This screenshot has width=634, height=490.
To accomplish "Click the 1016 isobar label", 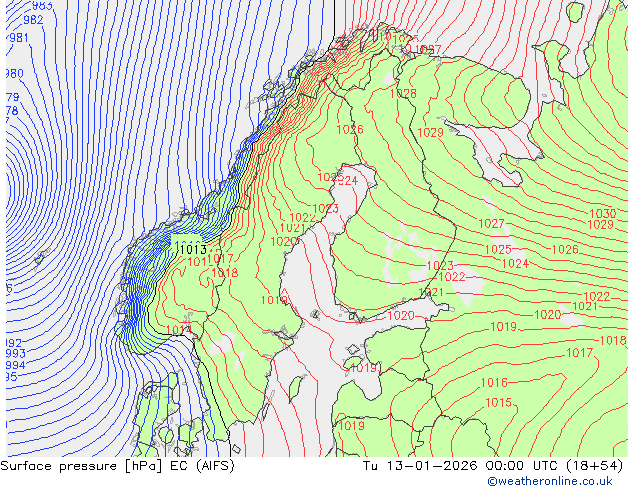I will click(494, 382).
